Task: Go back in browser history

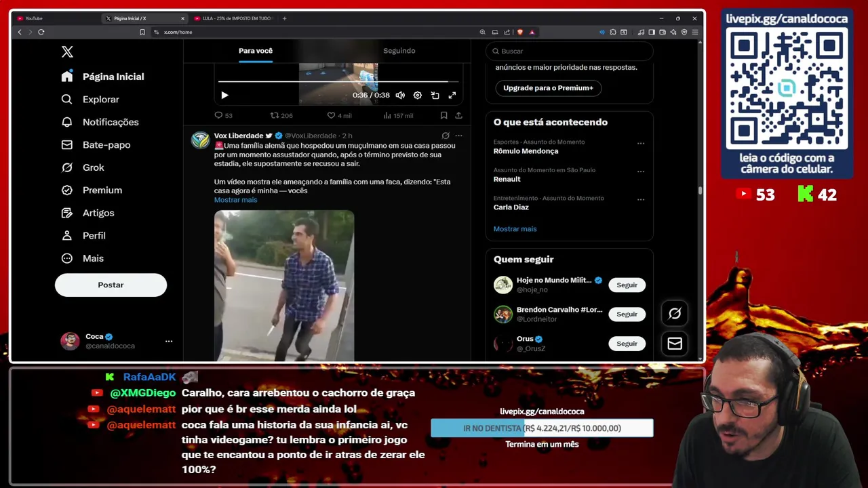Action: click(20, 32)
